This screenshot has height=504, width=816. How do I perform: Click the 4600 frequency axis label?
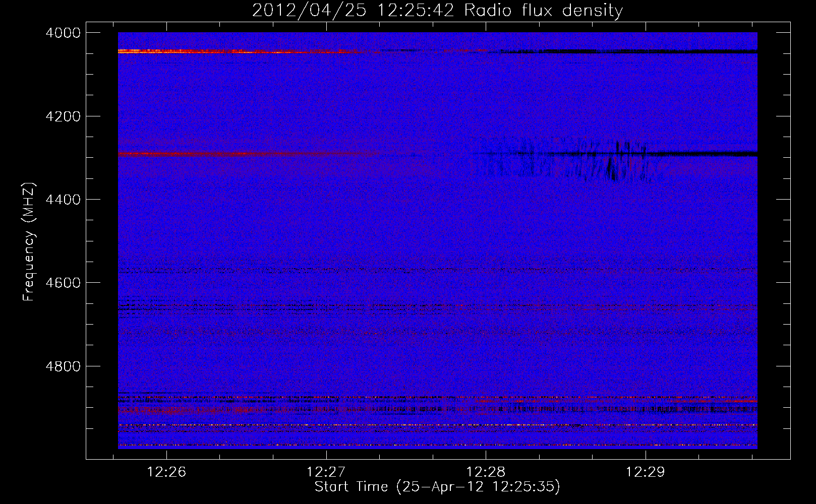pyautogui.click(x=63, y=283)
